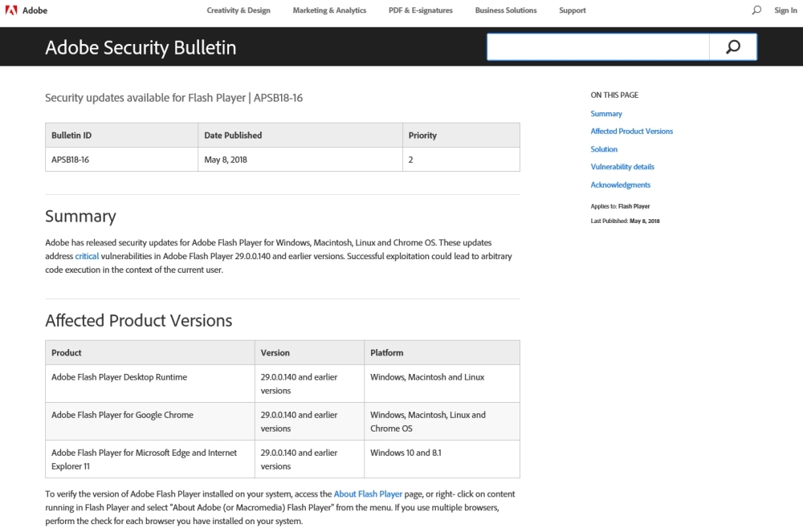
Task: Click the 'ON THIS PAGE' sidebar label
Action: 614,95
